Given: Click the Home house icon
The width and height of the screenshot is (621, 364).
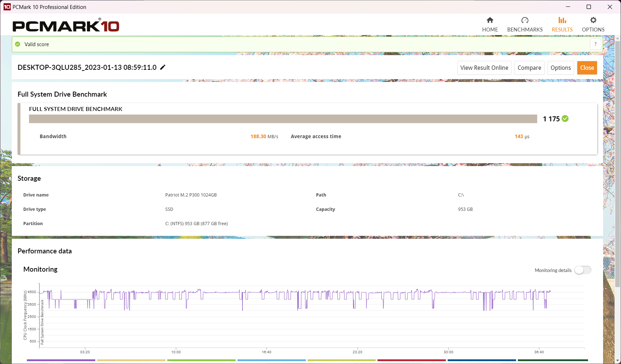Looking at the screenshot, I should tap(490, 20).
